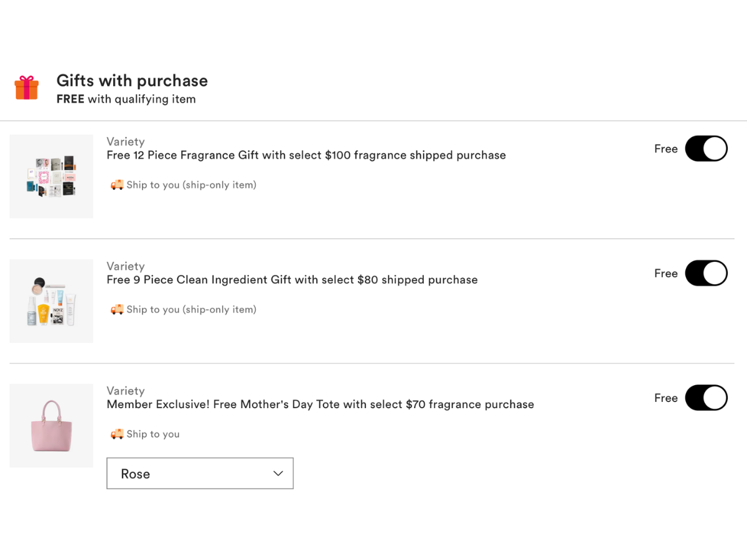This screenshot has width=747, height=560.
Task: Select the 9 Piece Clean Ingredient Gift title
Action: point(292,279)
